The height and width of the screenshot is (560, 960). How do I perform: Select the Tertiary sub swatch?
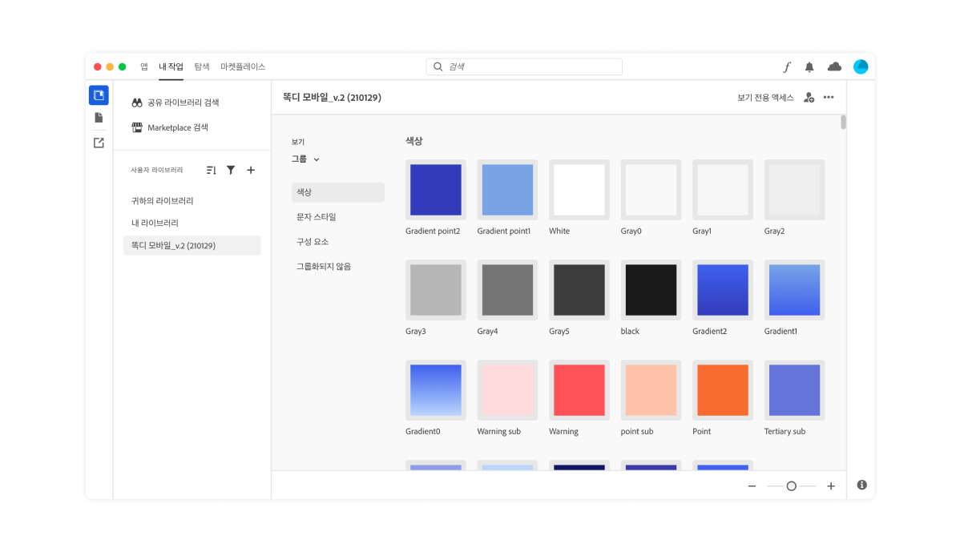[794, 390]
